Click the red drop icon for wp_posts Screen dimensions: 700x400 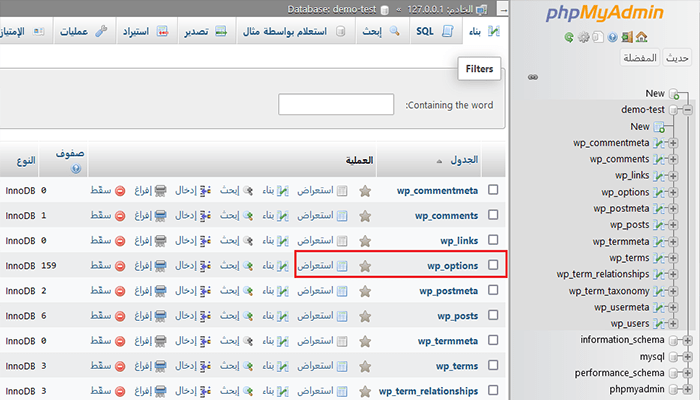120,316
